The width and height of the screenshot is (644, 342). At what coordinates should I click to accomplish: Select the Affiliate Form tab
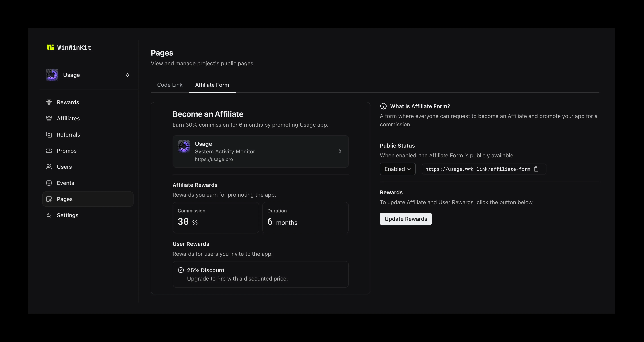point(212,85)
